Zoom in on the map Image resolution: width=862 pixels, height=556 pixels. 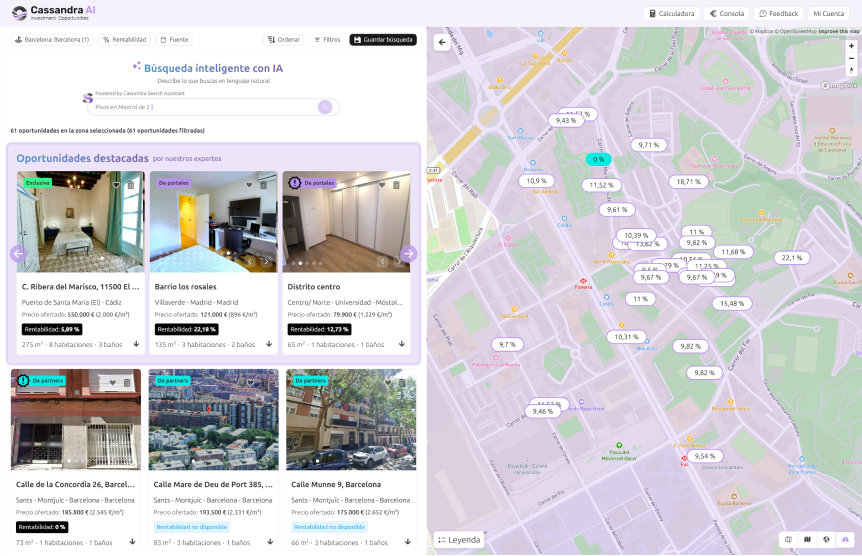pos(851,45)
